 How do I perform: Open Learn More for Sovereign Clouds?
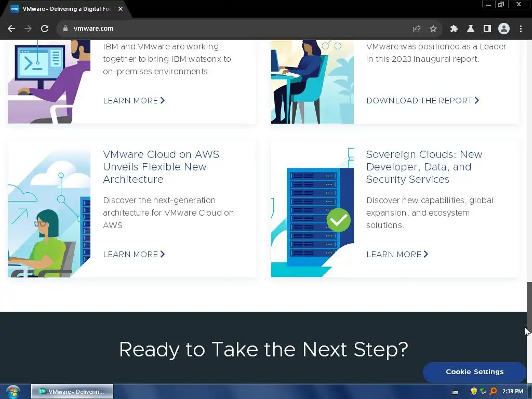pos(397,254)
